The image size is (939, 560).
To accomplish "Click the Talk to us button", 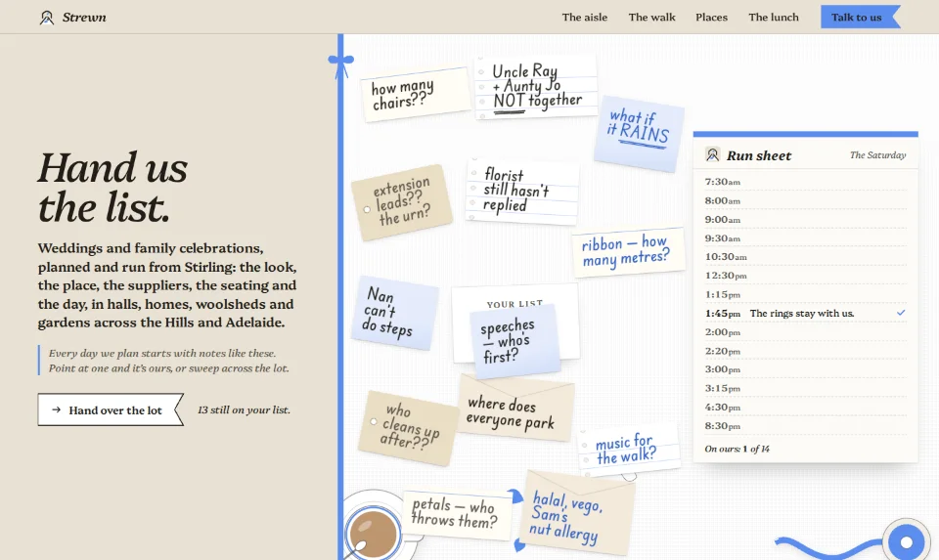I will tap(860, 17).
